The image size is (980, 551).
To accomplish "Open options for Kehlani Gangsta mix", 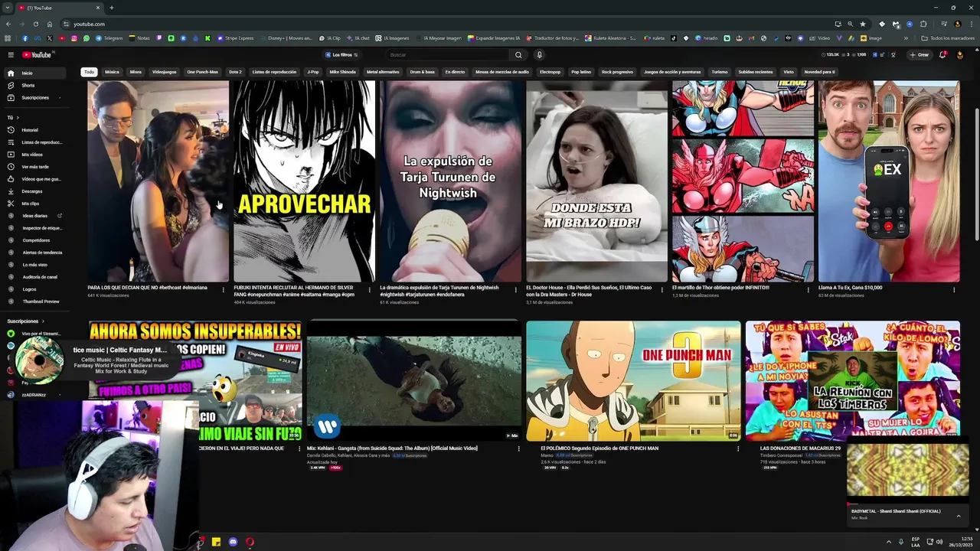I will tap(519, 449).
